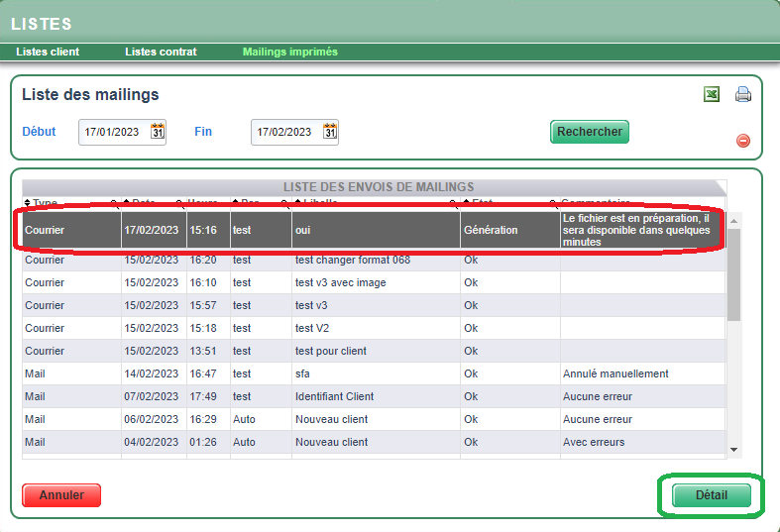Click the printer icon
780x532 pixels.
(742, 95)
